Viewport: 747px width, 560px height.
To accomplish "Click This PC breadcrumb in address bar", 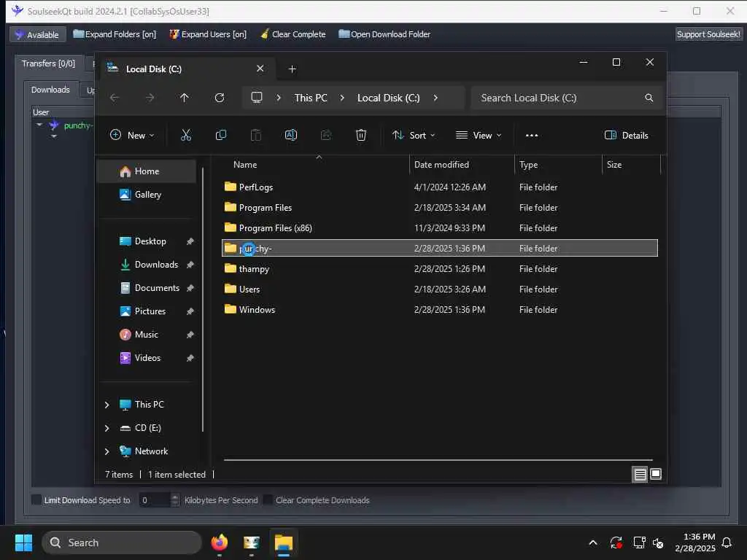I will tap(311, 98).
